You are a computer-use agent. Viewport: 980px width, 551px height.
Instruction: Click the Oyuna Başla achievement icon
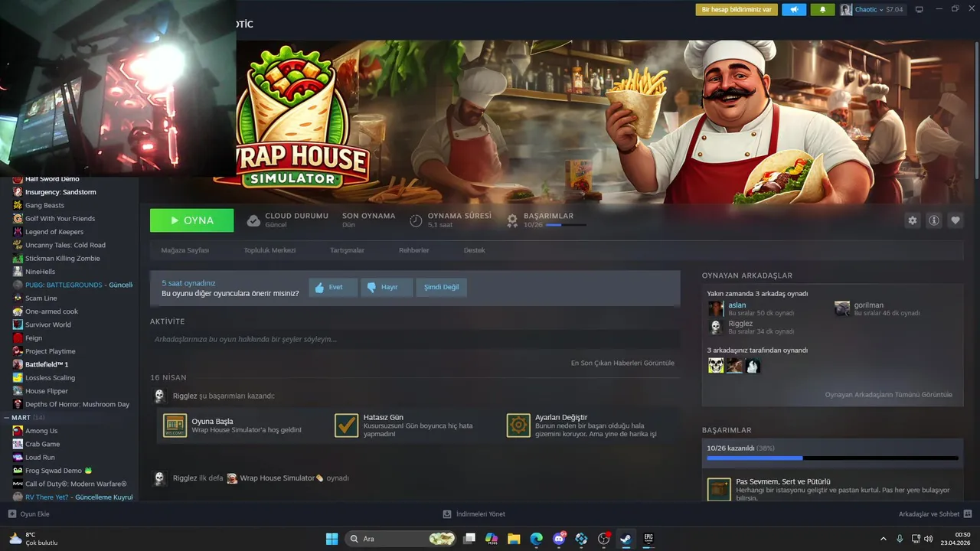(175, 425)
